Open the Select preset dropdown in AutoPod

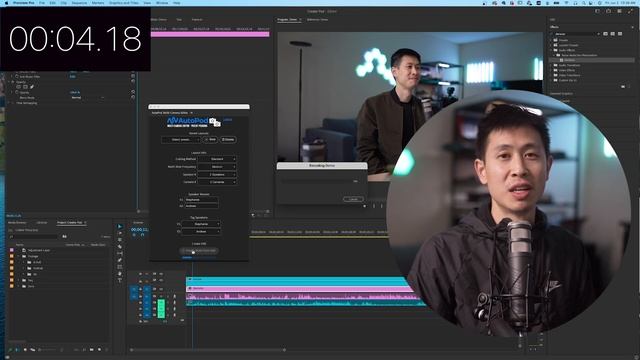pyautogui.click(x=181, y=140)
